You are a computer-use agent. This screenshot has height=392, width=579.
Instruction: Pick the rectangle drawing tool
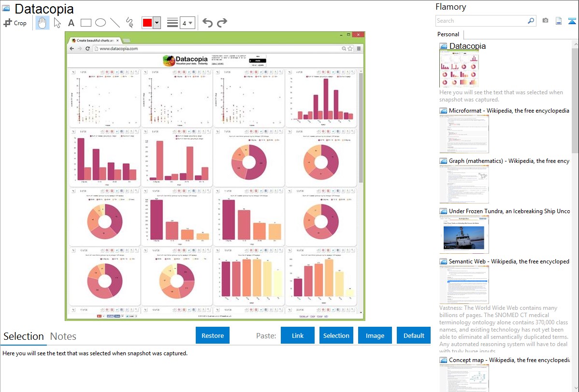point(86,23)
